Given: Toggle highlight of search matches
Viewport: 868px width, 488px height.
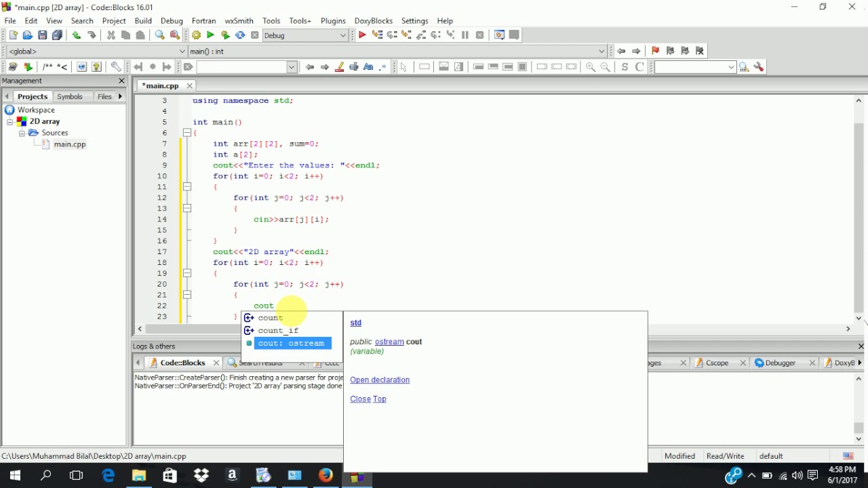Looking at the screenshot, I should pos(340,67).
